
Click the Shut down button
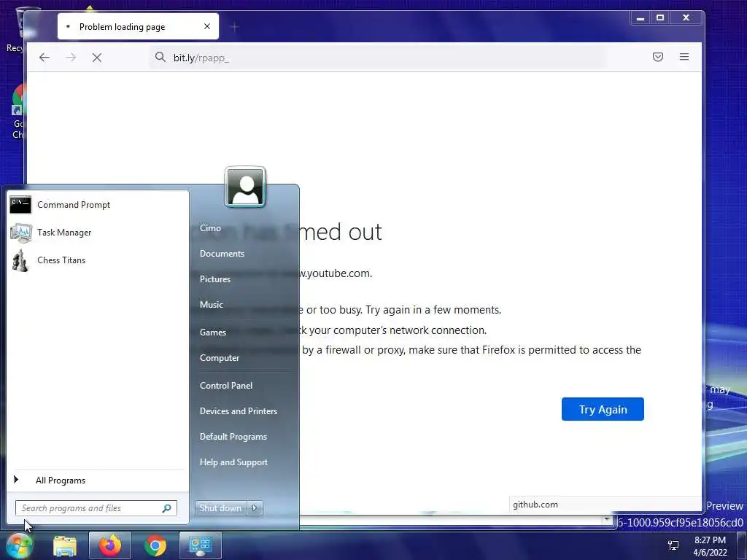[220, 508]
